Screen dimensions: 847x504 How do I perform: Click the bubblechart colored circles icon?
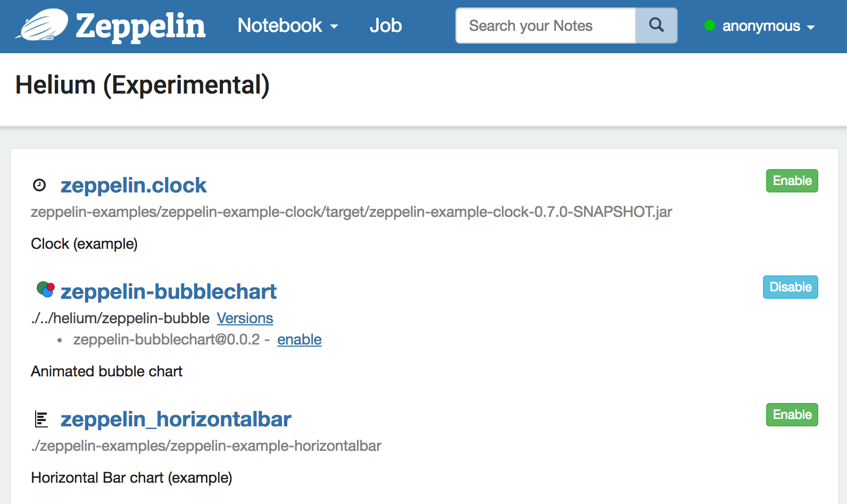(x=46, y=290)
